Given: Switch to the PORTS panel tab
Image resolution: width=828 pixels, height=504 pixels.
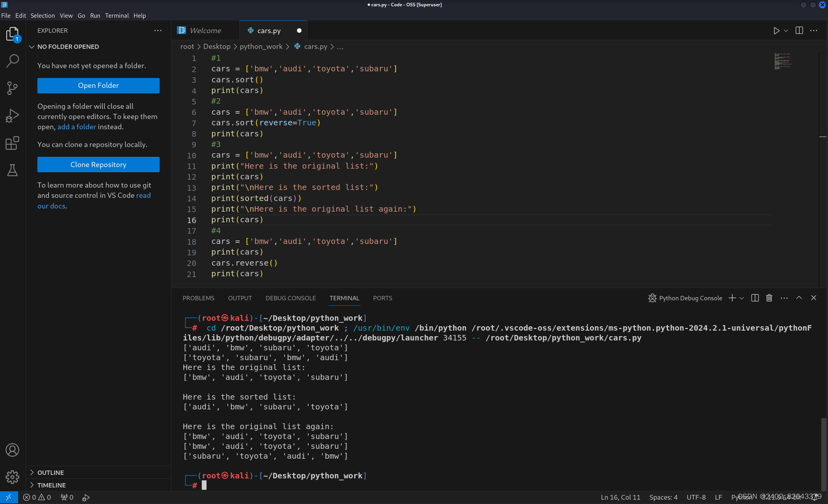Looking at the screenshot, I should coord(383,298).
